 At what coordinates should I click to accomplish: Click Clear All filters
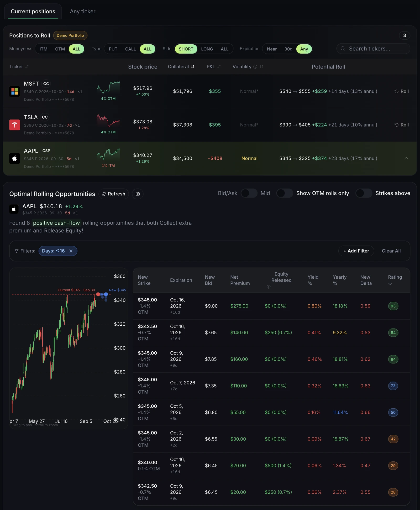[391, 251]
